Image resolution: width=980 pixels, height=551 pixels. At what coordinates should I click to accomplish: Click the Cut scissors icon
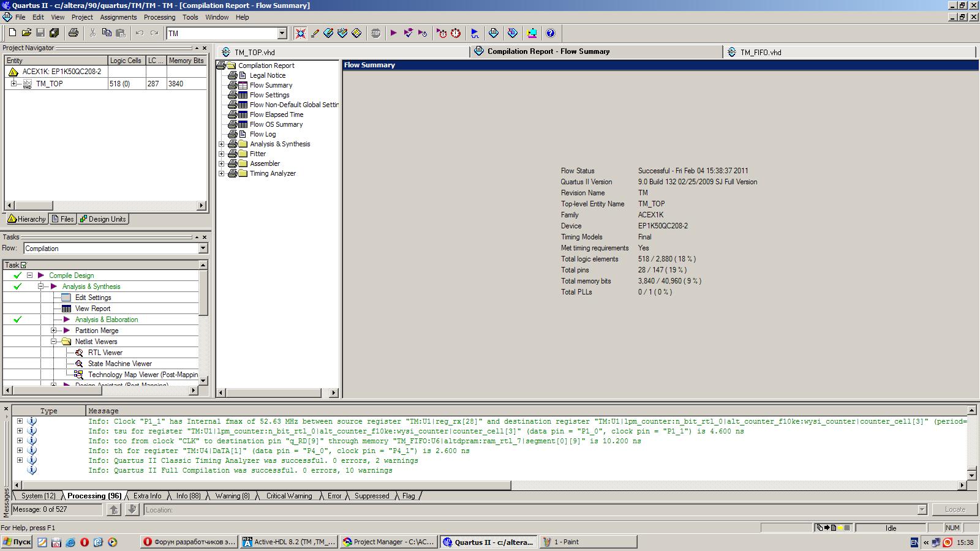point(92,33)
